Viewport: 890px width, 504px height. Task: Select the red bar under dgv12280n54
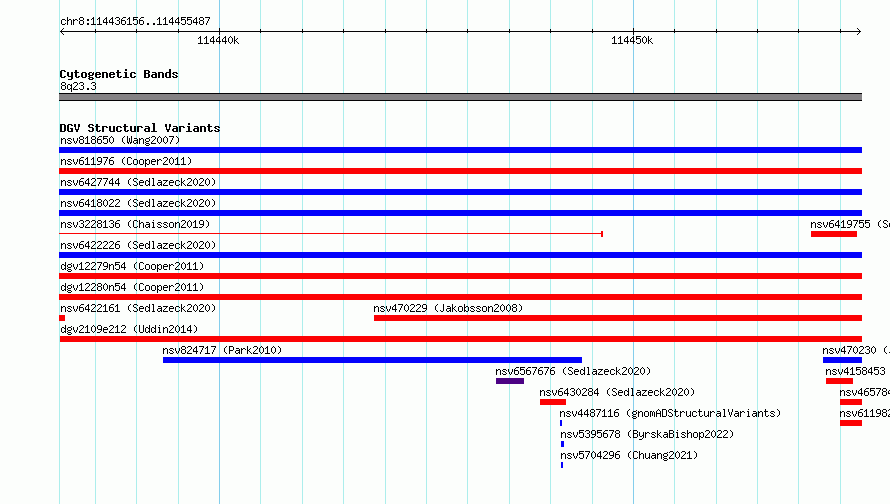point(460,297)
